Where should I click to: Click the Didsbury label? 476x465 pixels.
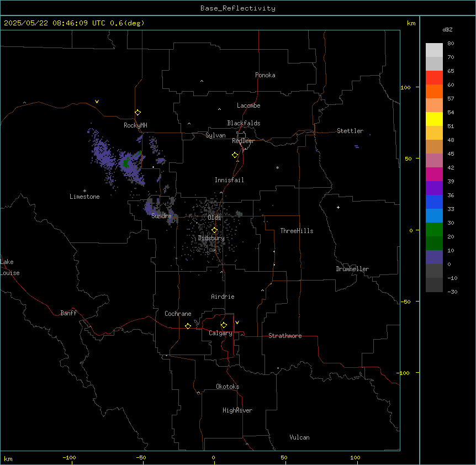(x=211, y=238)
